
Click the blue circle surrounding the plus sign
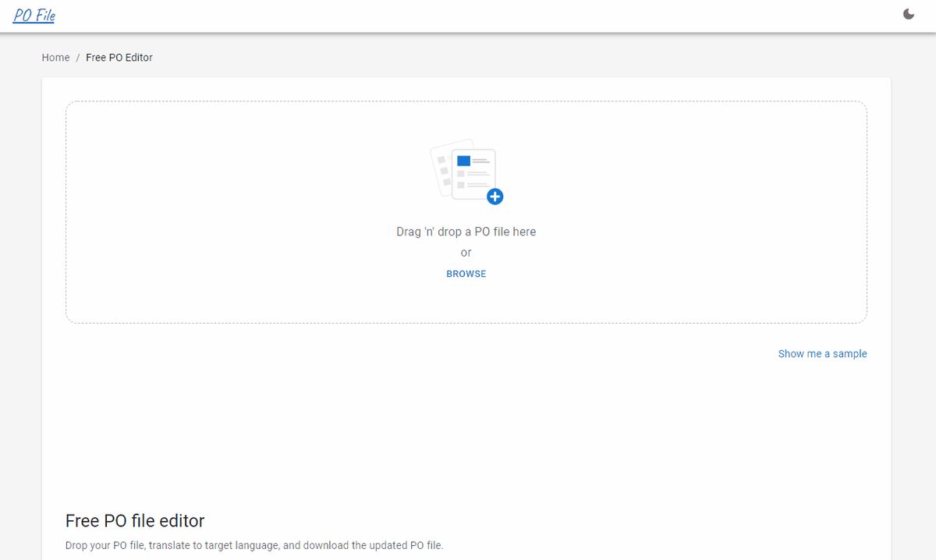coord(495,197)
